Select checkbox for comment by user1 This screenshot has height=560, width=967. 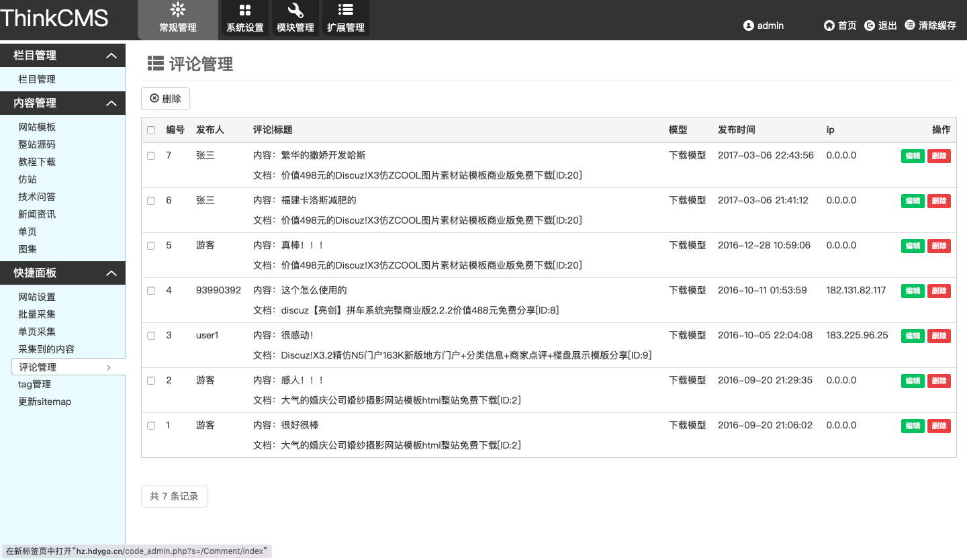[x=151, y=336]
